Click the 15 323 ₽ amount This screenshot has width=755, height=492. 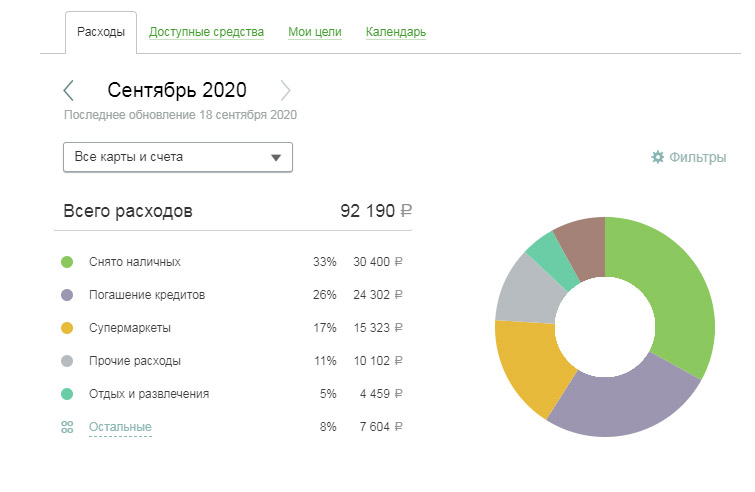[378, 328]
